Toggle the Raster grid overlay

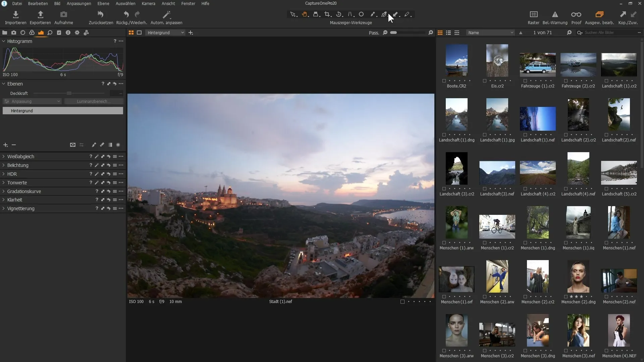point(533,17)
